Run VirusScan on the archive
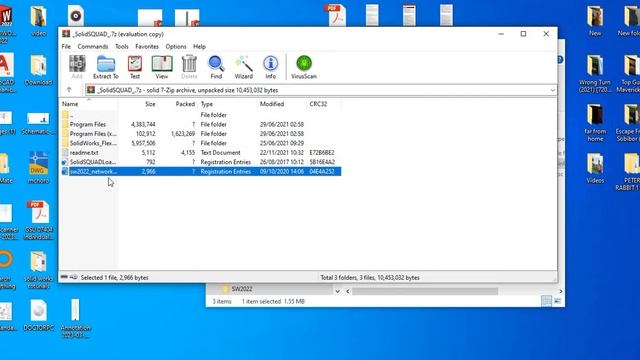This screenshot has width=640, height=360. click(x=304, y=67)
